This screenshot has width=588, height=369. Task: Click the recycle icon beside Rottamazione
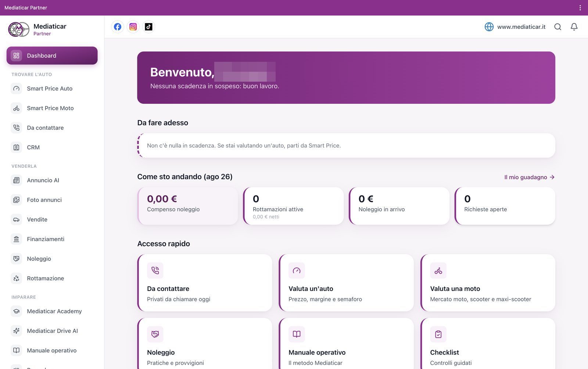tap(16, 278)
